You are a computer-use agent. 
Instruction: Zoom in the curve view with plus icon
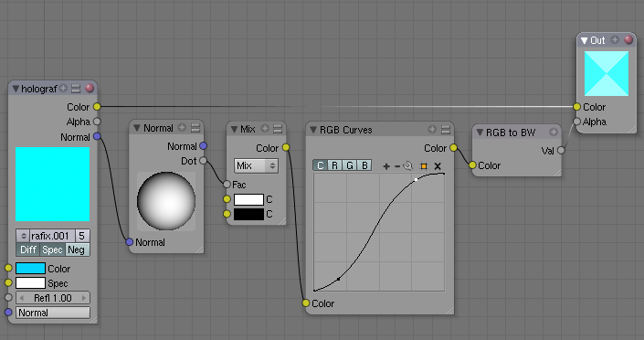tap(386, 166)
